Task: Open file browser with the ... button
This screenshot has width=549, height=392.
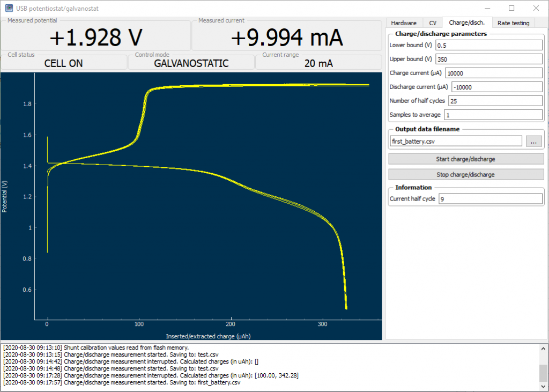Action: [x=533, y=142]
